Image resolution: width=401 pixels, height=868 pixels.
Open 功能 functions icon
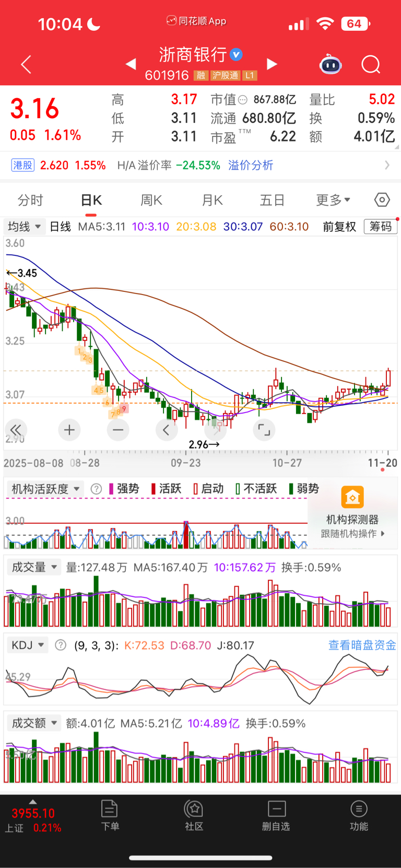pos(359,815)
